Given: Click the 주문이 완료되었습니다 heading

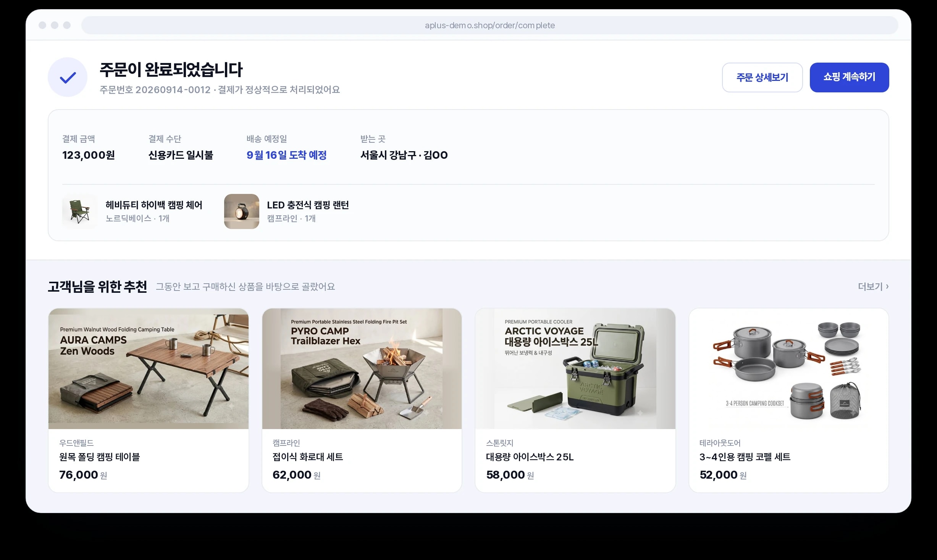Looking at the screenshot, I should (x=171, y=69).
